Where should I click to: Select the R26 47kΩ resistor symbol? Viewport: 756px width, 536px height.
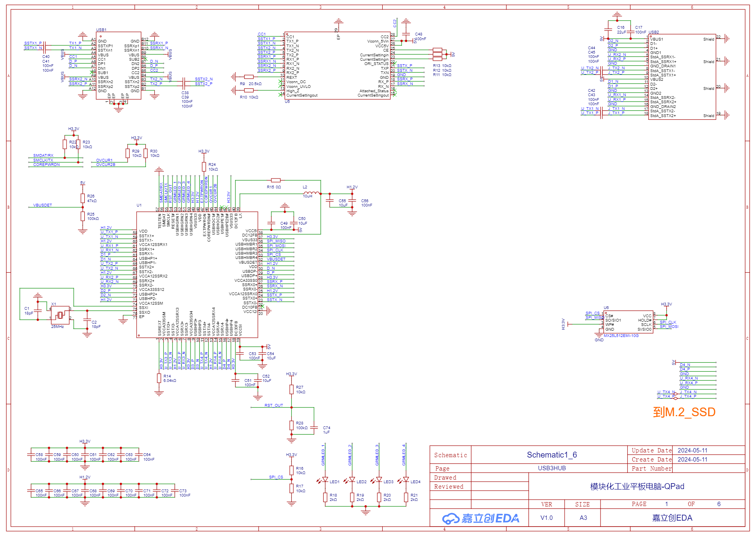(x=83, y=198)
